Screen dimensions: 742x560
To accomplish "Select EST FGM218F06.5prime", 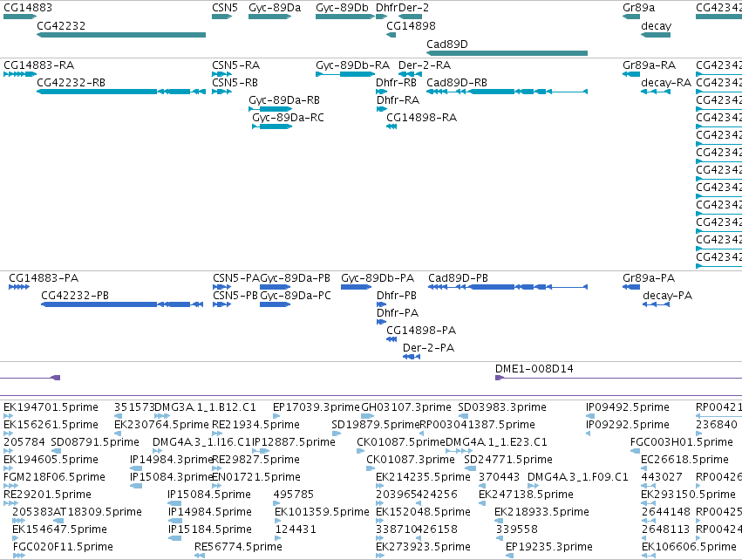I will (x=54, y=477).
